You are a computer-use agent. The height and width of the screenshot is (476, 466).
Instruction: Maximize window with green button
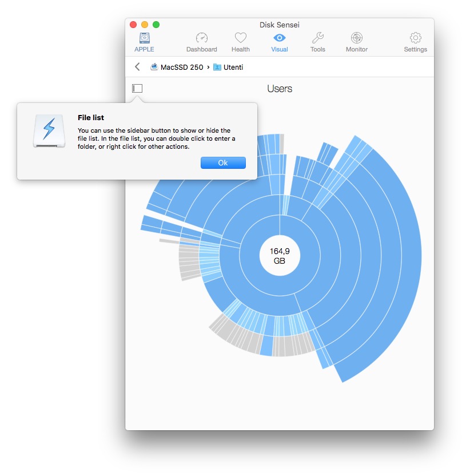[x=156, y=25]
